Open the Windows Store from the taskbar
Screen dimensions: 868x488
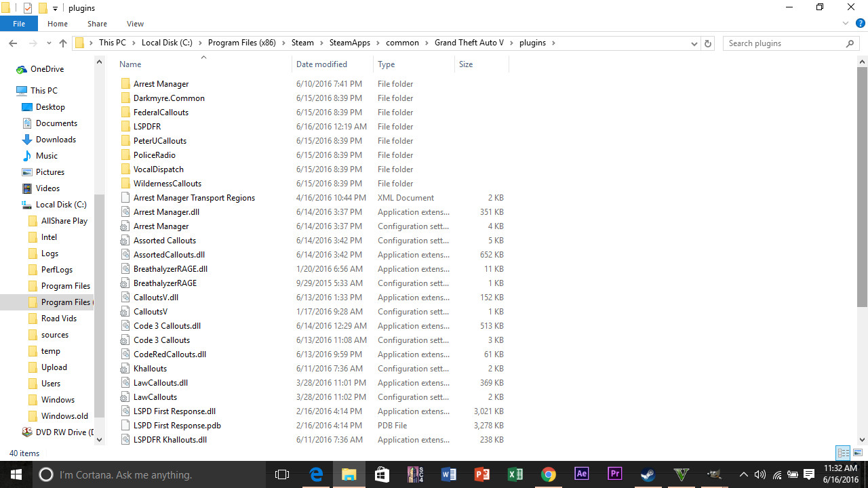coord(382,474)
